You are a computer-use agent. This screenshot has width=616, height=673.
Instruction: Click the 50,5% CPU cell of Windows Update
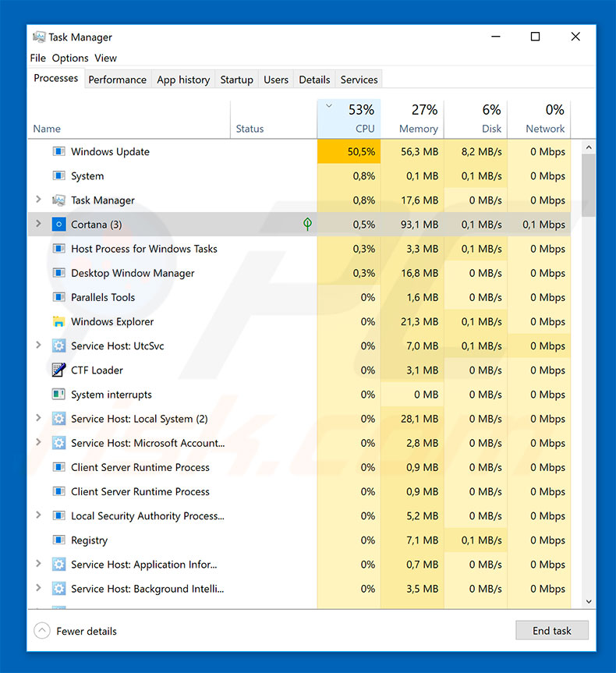coord(349,151)
